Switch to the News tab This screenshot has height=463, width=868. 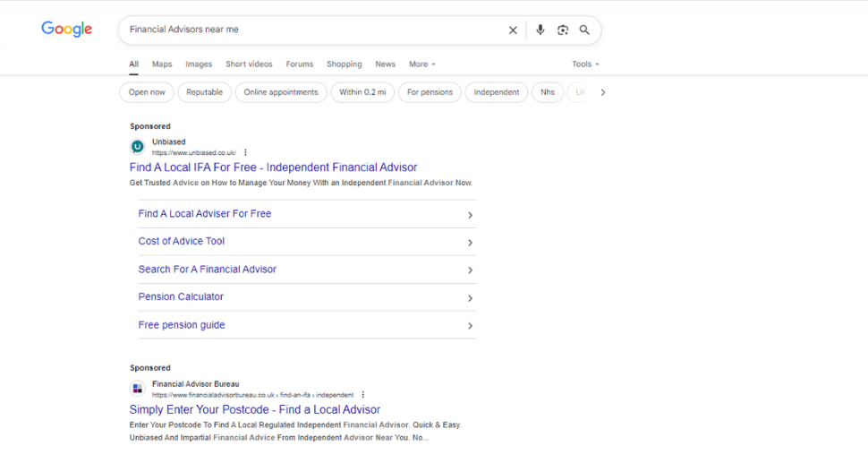pyautogui.click(x=386, y=64)
